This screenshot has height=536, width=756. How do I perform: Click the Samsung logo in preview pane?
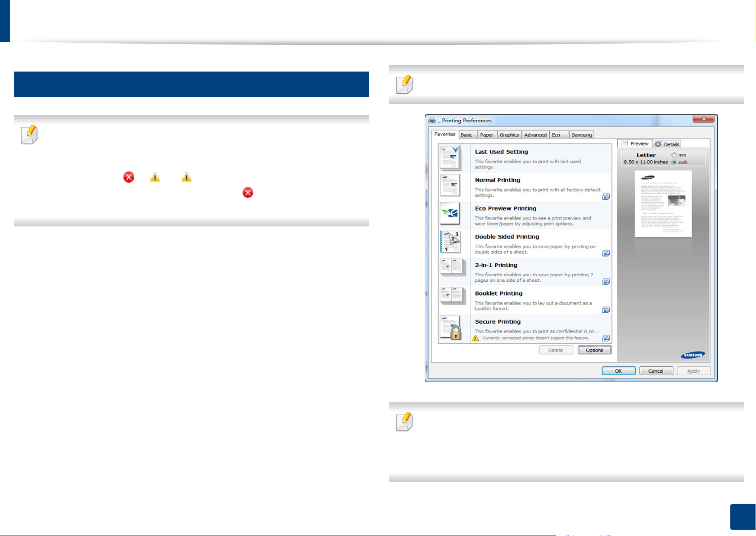tap(693, 355)
